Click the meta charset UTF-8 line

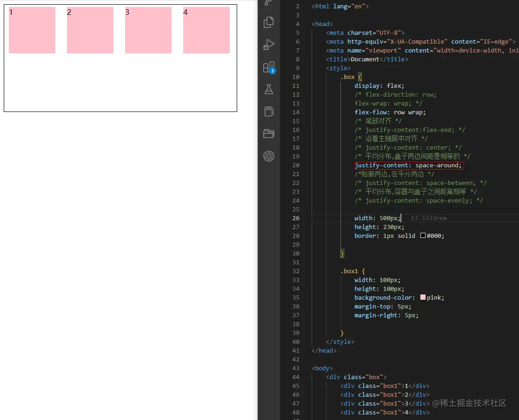365,33
